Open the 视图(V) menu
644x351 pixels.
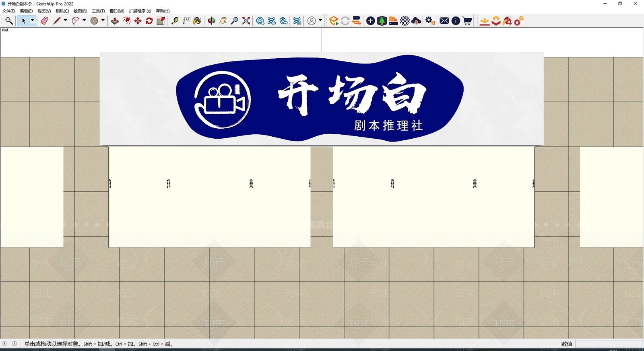(44, 11)
